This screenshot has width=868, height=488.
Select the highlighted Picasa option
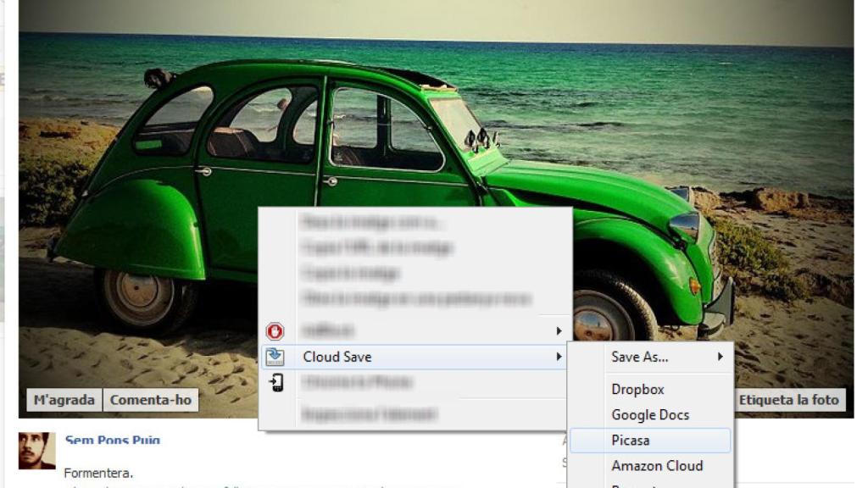(x=631, y=441)
